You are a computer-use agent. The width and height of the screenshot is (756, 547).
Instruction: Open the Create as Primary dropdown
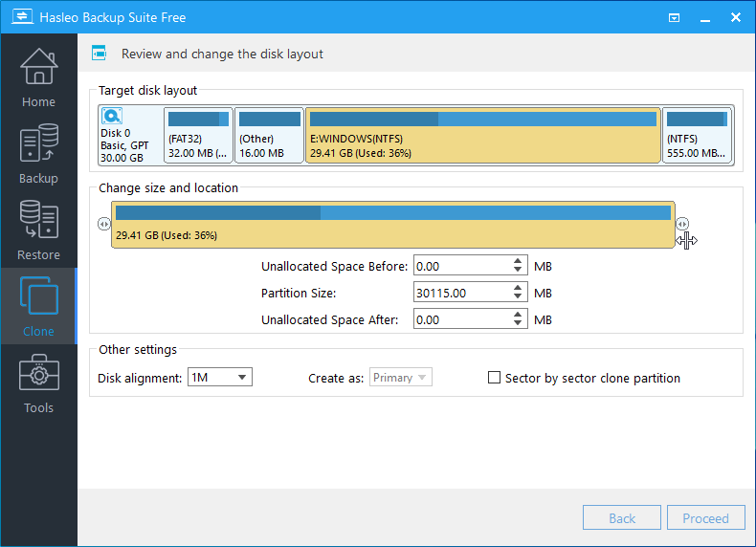pyautogui.click(x=402, y=378)
